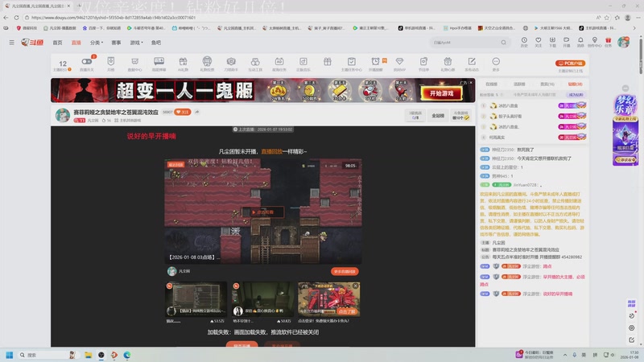The height and width of the screenshot is (362, 644).
Task: Open File Explorer from the taskbar
Action: pyautogui.click(x=89, y=355)
